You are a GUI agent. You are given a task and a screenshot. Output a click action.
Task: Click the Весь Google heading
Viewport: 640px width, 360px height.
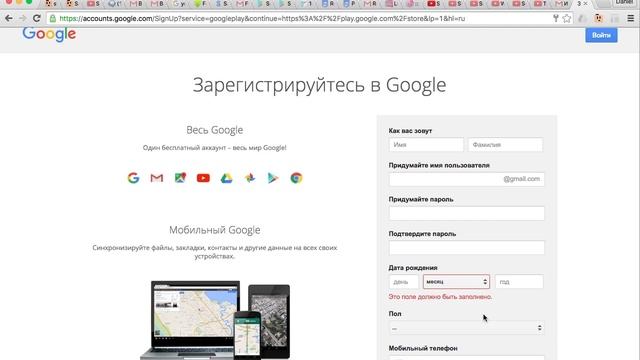pyautogui.click(x=215, y=130)
